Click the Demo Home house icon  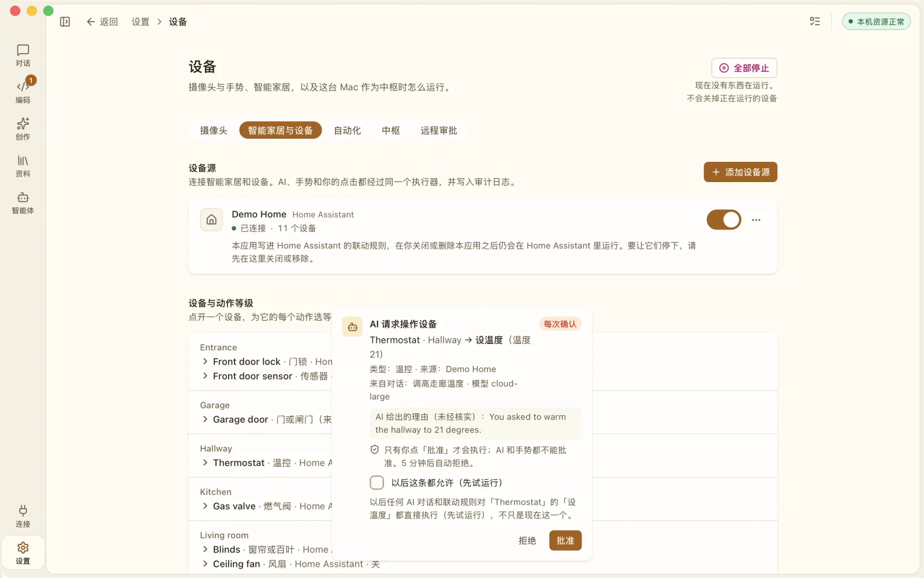(211, 220)
